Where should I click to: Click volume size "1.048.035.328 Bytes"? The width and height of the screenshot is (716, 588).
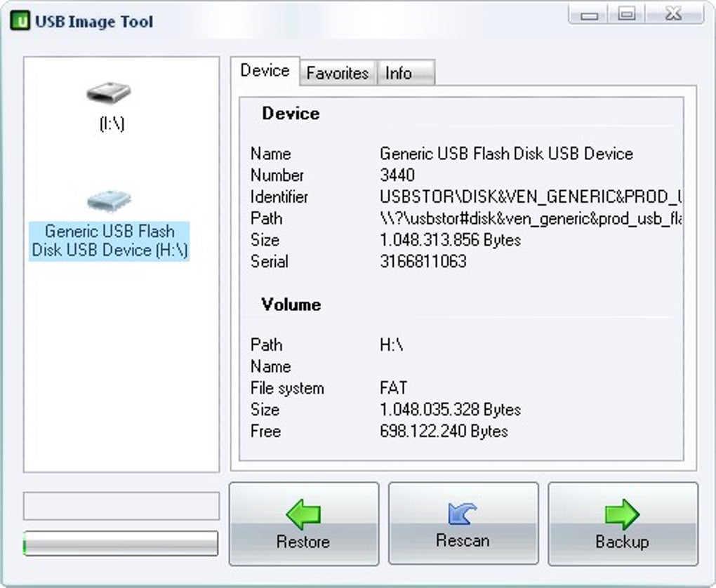click(x=450, y=410)
